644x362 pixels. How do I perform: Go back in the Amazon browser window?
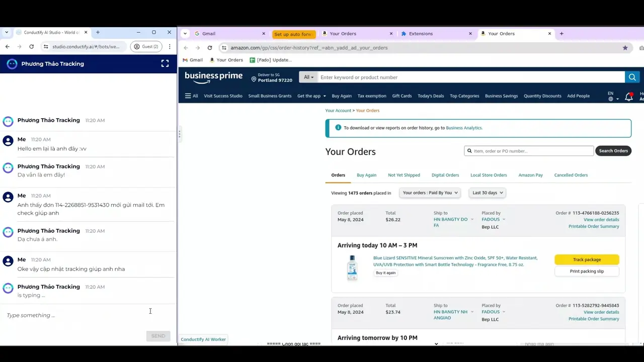pos(186,48)
